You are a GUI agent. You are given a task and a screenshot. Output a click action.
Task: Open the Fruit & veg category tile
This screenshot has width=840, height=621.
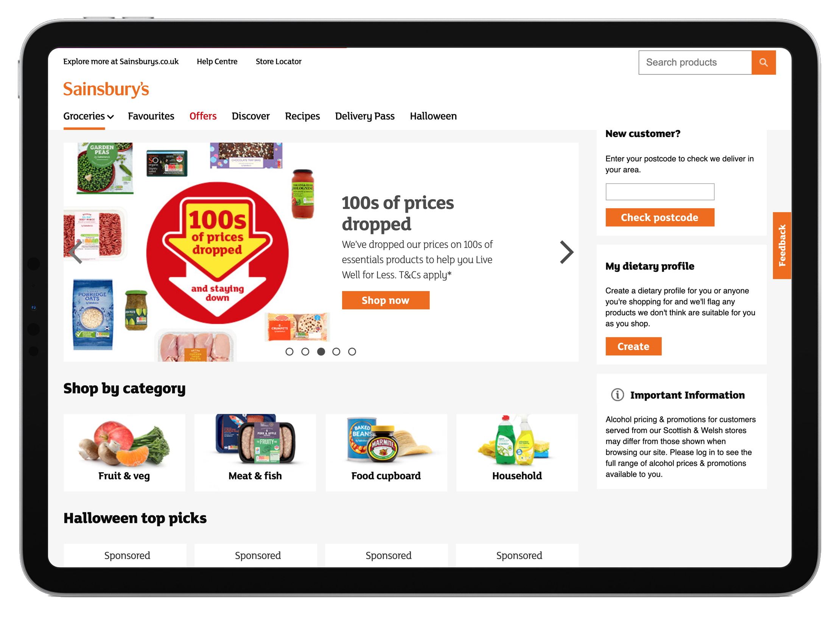coord(124,452)
